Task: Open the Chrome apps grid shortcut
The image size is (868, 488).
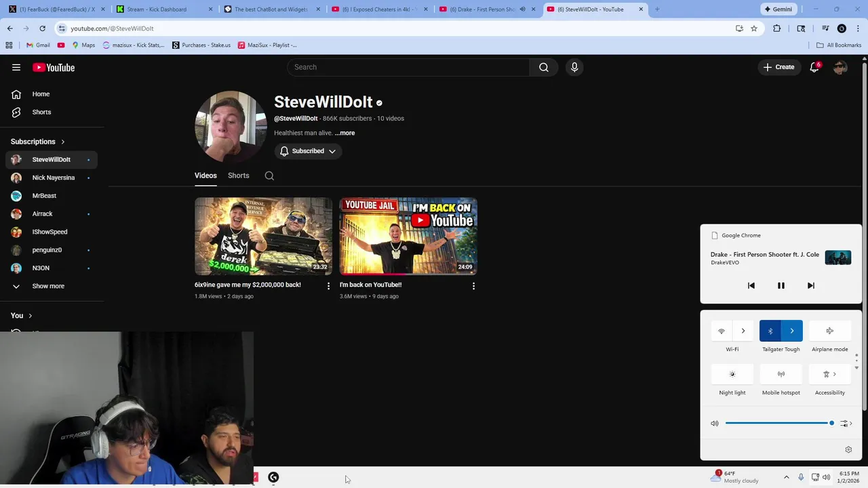Action: 9,45
